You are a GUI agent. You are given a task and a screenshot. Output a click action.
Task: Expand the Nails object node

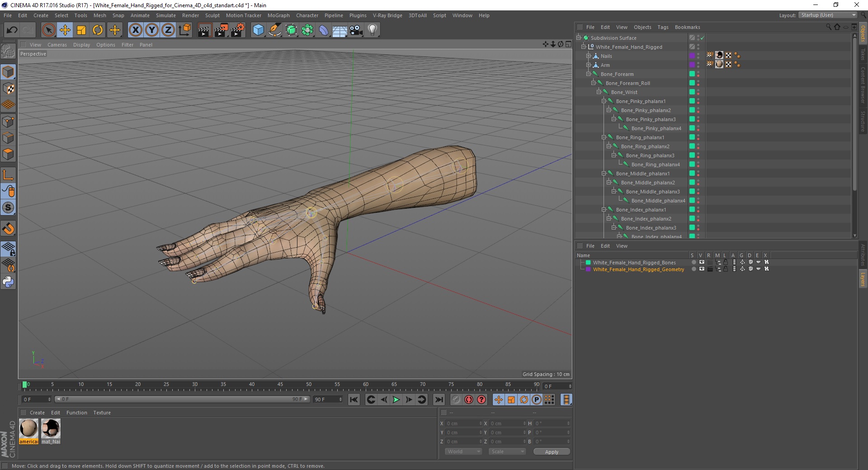click(x=589, y=56)
